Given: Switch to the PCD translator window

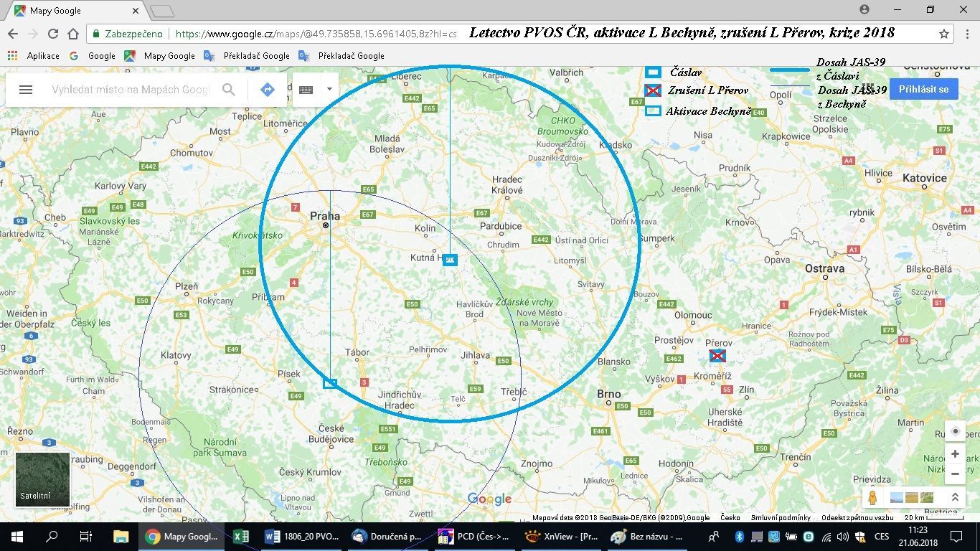Looking at the screenshot, I should (474, 536).
